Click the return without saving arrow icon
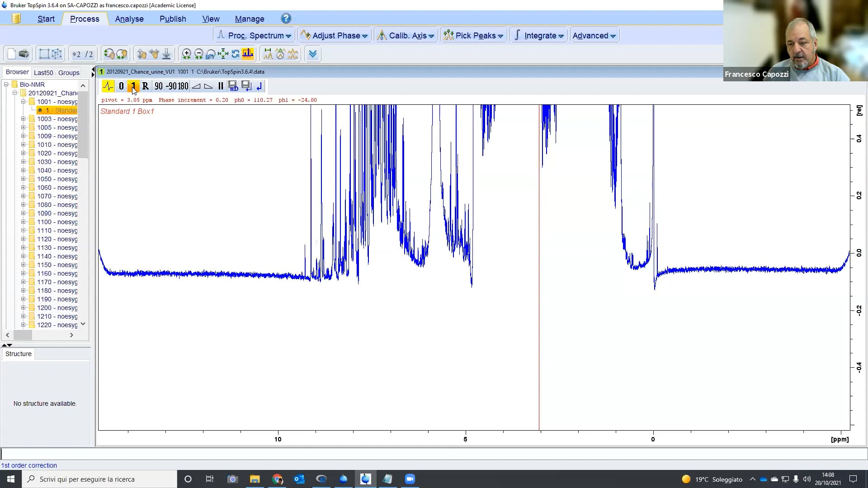The height and width of the screenshot is (488, 868). pos(259,86)
